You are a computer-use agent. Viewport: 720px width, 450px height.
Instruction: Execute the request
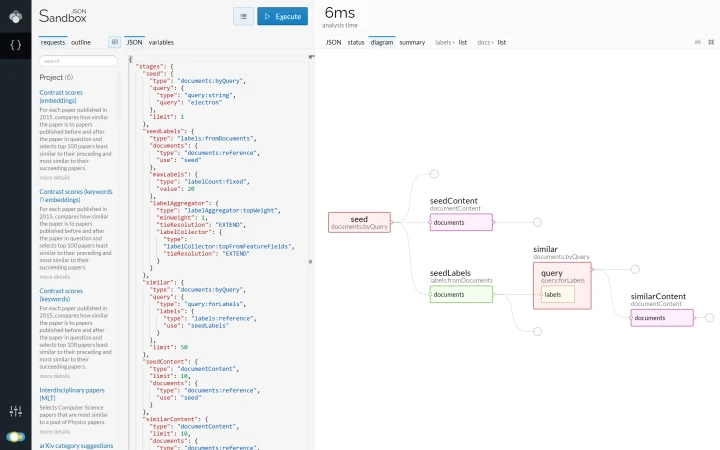coord(282,17)
